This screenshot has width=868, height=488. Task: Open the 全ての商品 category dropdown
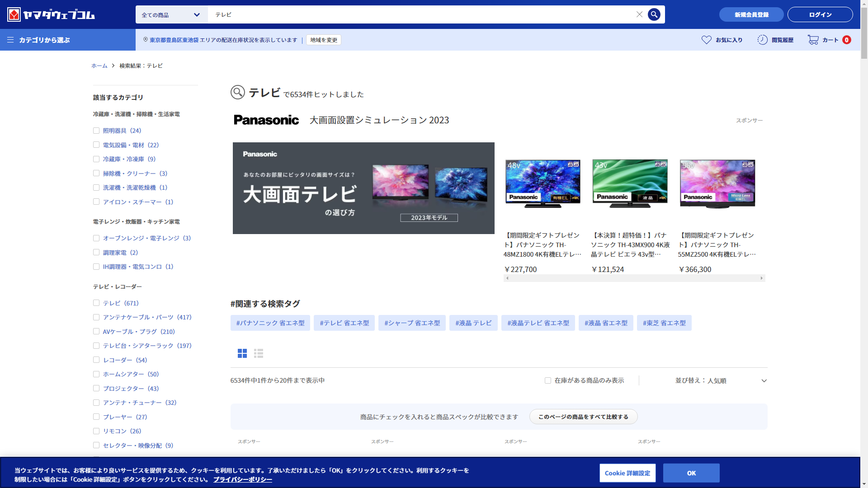171,14
